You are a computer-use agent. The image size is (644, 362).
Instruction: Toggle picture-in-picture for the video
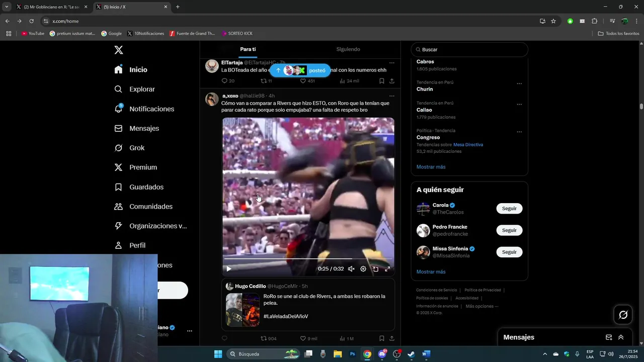(375, 269)
